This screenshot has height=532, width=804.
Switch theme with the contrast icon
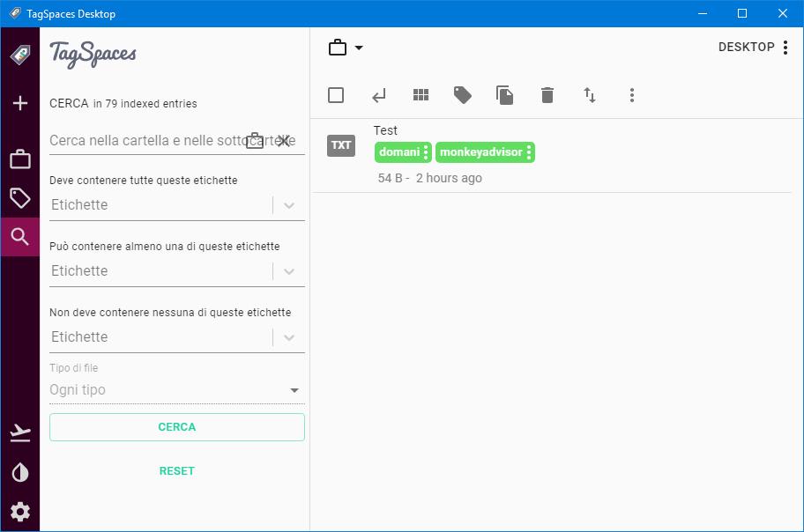(20, 473)
